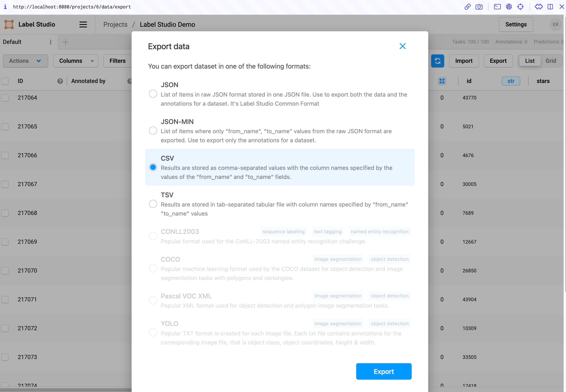The image size is (566, 392).
Task: Open the Filters button
Action: click(x=117, y=61)
